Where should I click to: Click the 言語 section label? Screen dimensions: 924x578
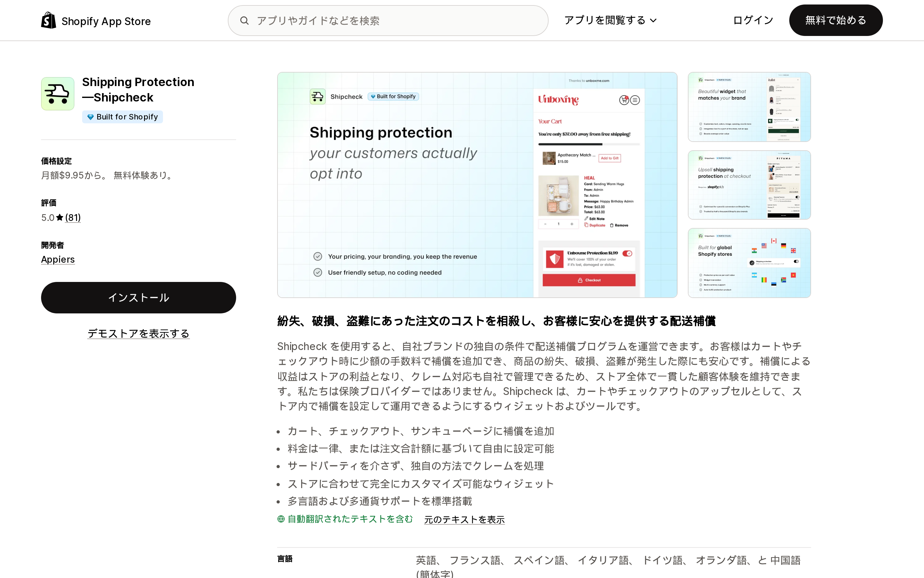285,559
